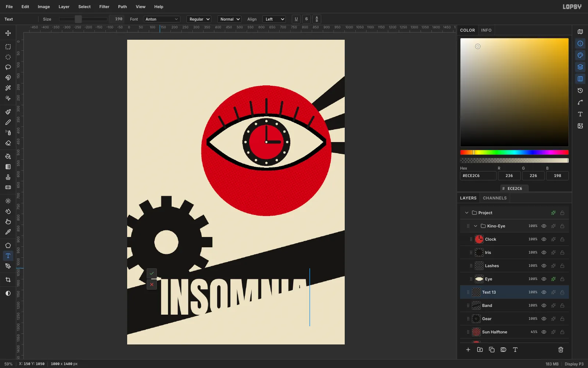Toggle the foreground/background contrast icon

point(8,293)
